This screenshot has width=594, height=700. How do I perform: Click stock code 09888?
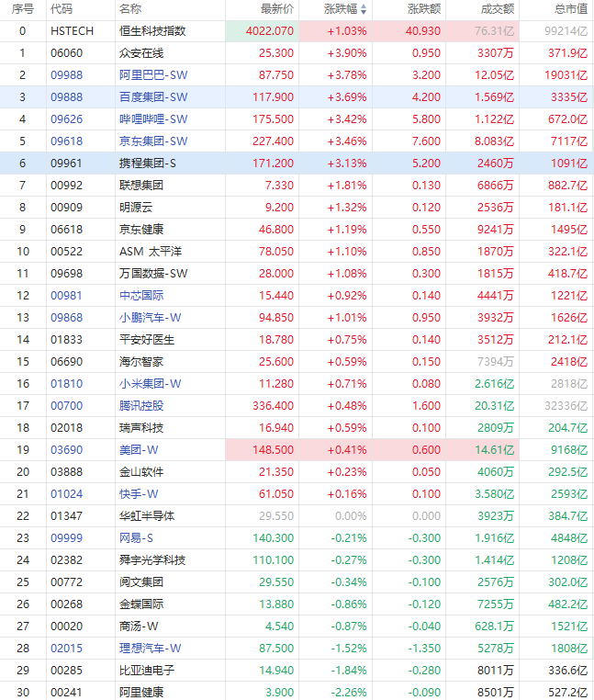66,97
